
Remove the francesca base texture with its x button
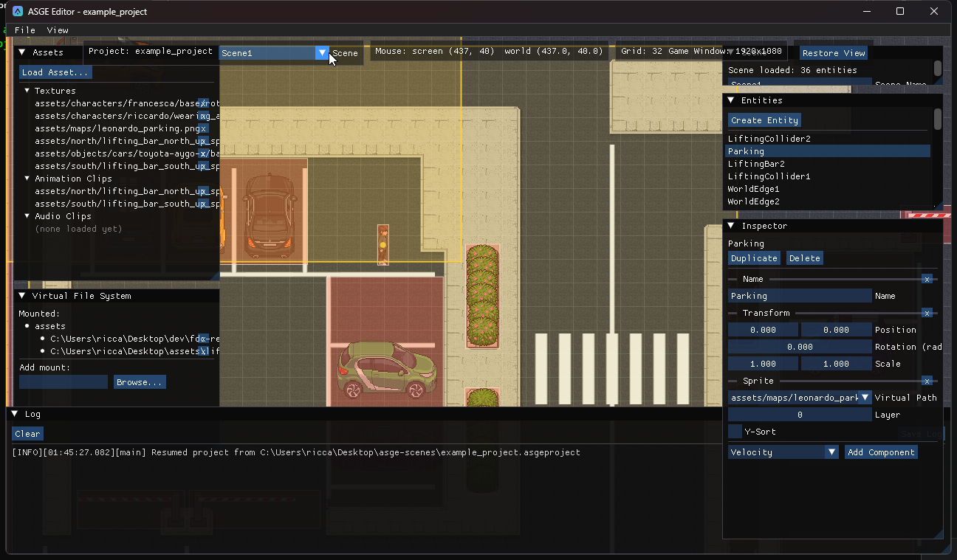204,103
